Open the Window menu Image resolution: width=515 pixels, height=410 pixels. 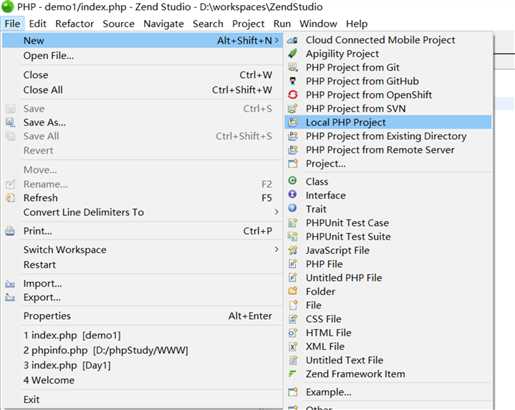[318, 24]
